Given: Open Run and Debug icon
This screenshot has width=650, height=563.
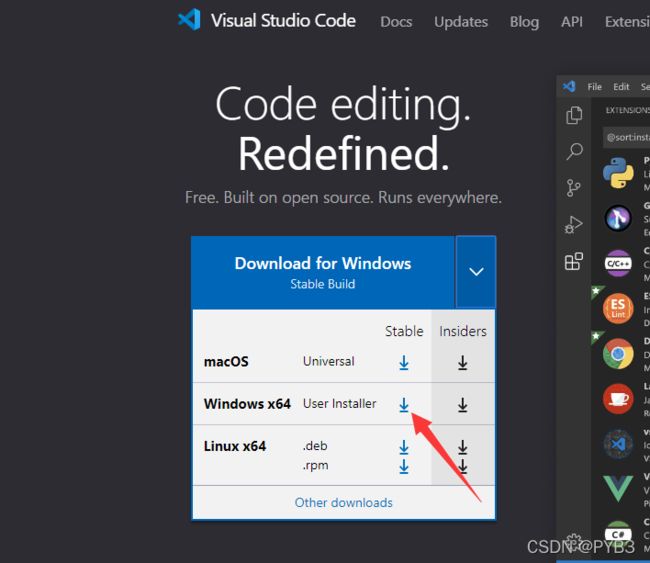Looking at the screenshot, I should (x=574, y=225).
